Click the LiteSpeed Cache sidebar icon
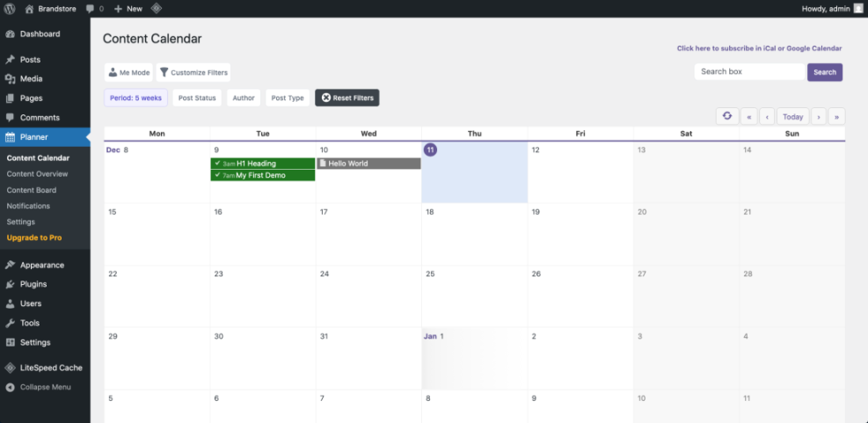This screenshot has width=868, height=423. pyautogui.click(x=10, y=368)
